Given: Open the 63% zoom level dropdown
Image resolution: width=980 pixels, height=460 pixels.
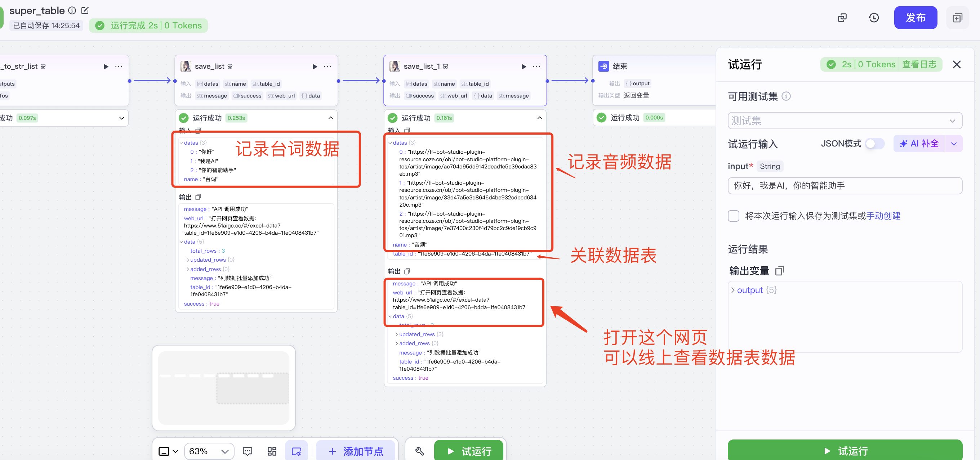Looking at the screenshot, I should 209,451.
